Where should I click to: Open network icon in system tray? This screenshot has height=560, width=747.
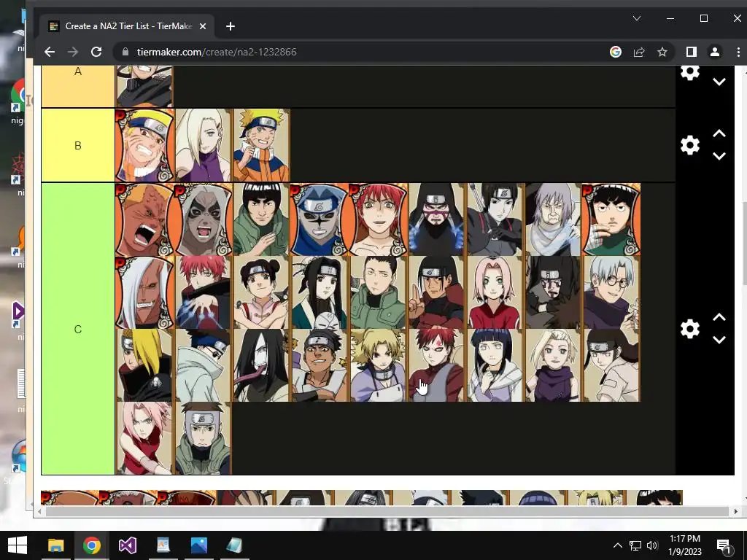pos(635,545)
